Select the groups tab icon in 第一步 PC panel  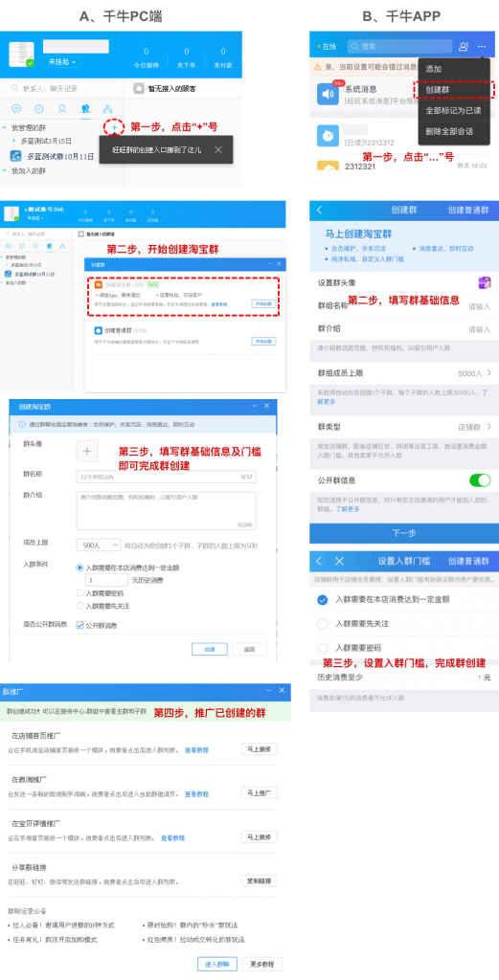click(85, 109)
